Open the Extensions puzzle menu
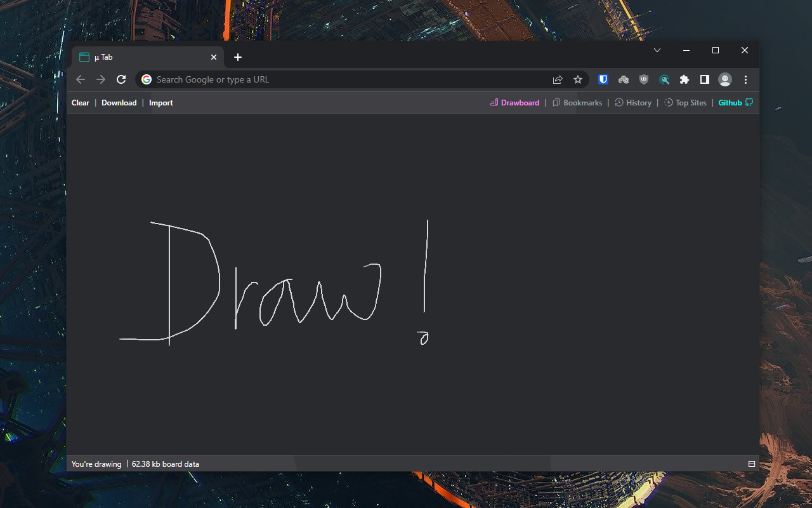The height and width of the screenshot is (508, 812). 684,79
